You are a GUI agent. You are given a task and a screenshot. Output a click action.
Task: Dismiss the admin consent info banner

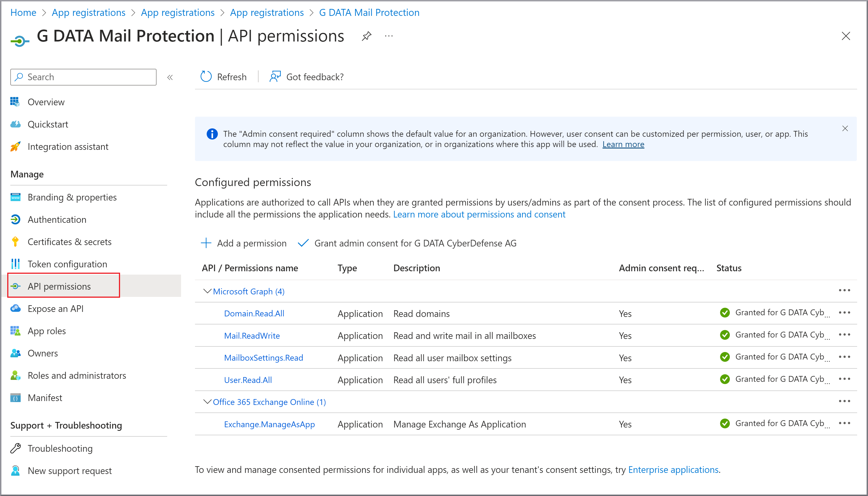click(x=845, y=128)
